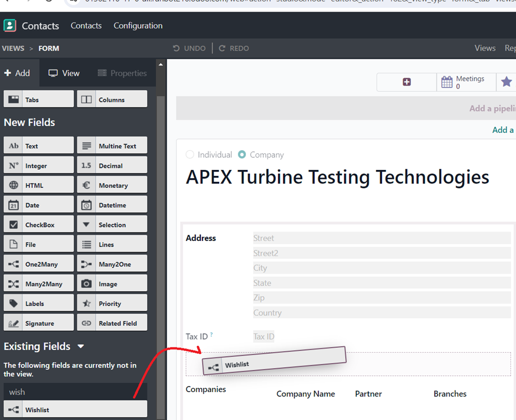This screenshot has height=420, width=516.
Task: Select the Priority new field
Action: [x=112, y=304]
